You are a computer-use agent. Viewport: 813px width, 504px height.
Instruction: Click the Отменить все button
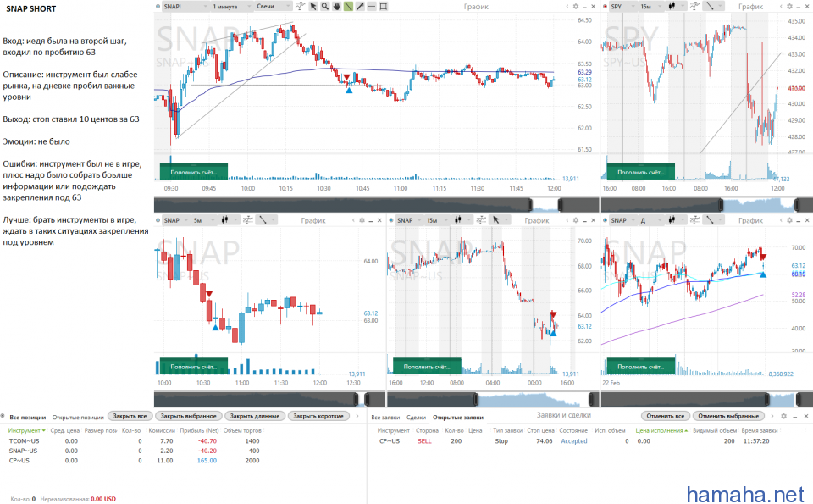(666, 416)
